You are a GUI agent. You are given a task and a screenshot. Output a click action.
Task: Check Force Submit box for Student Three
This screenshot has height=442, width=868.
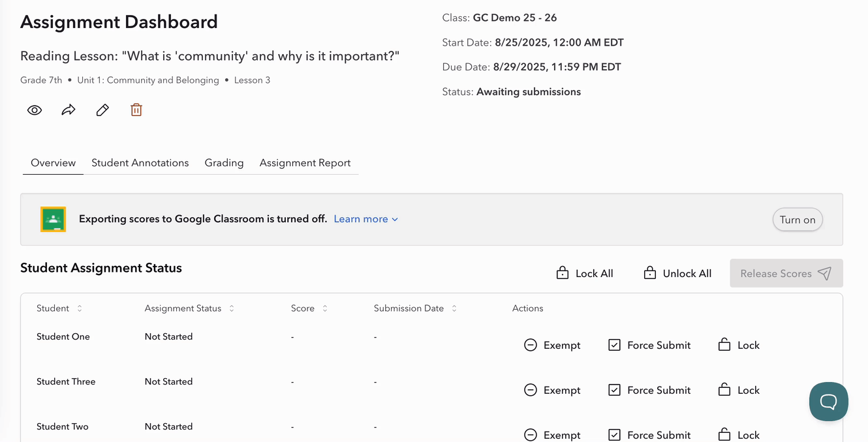point(614,390)
